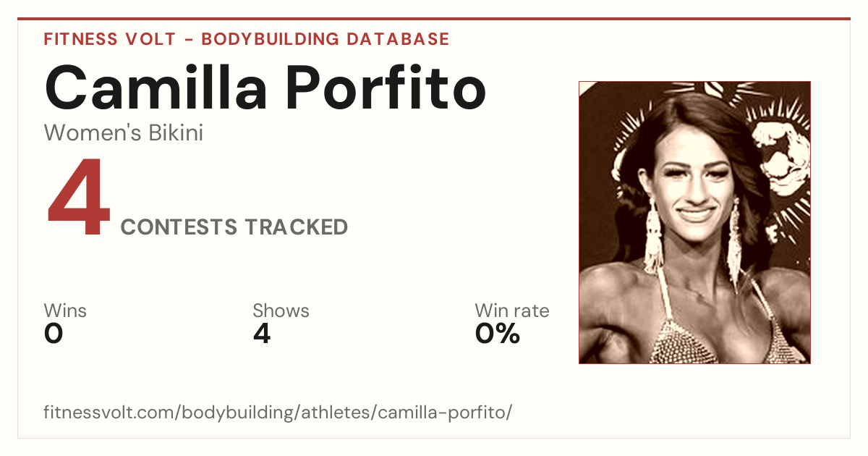This screenshot has width=868, height=456.
Task: Select the Win rate stat label
Action: tap(512, 311)
